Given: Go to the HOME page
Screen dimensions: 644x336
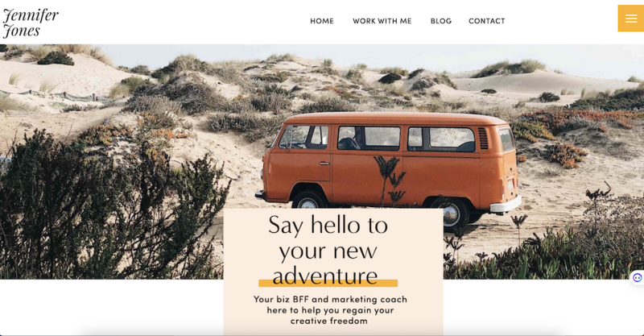Looking at the screenshot, I should pyautogui.click(x=322, y=21).
